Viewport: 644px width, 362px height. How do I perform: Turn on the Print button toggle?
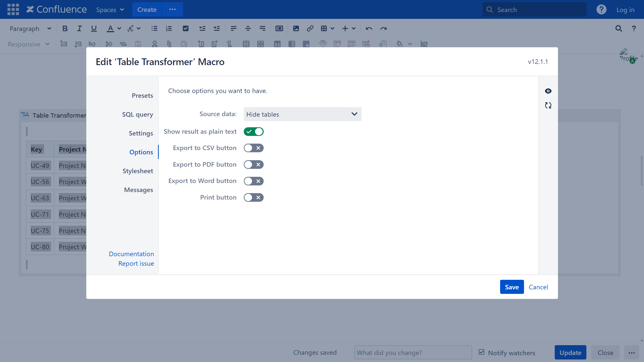pos(253,198)
